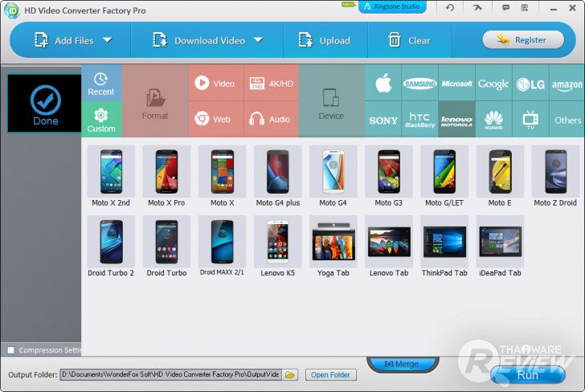Choose the iDeaPad Tab profile
This screenshot has height=392, width=585.
(500, 247)
